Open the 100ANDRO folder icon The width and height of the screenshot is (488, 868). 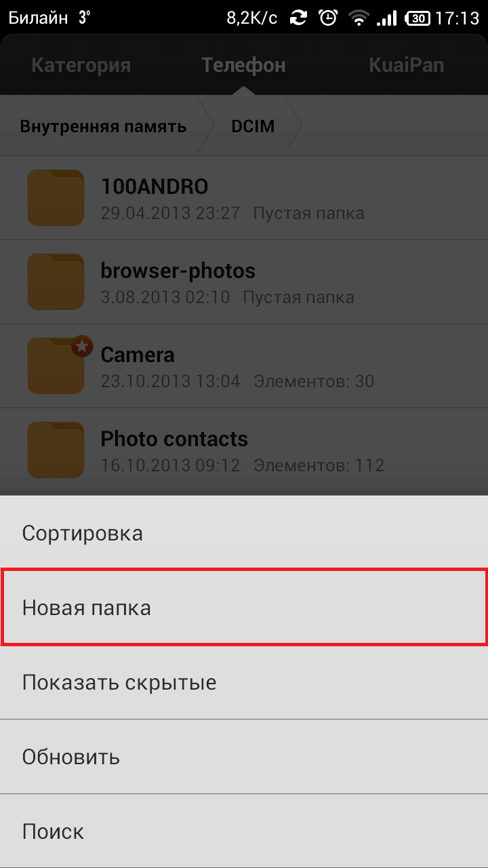(56, 197)
